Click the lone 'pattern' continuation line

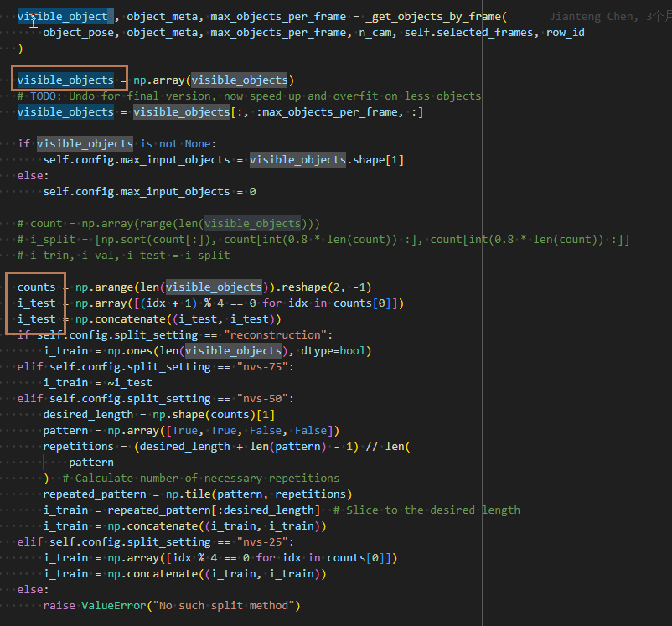(91, 463)
